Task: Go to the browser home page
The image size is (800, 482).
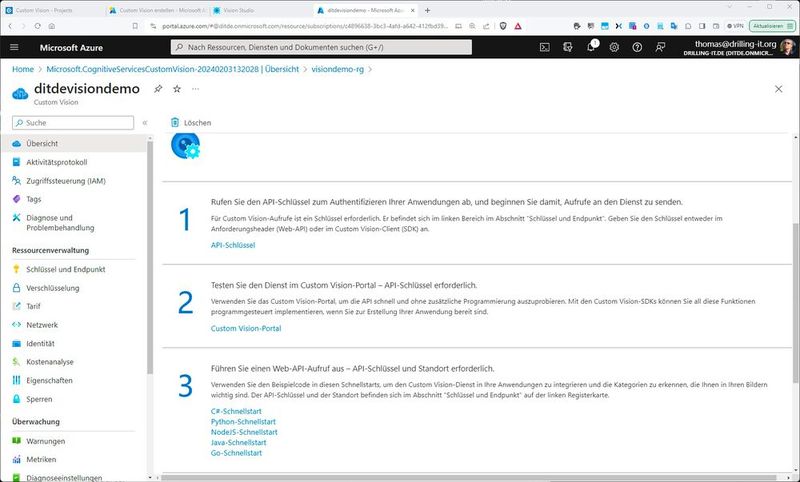Action: tap(52, 26)
